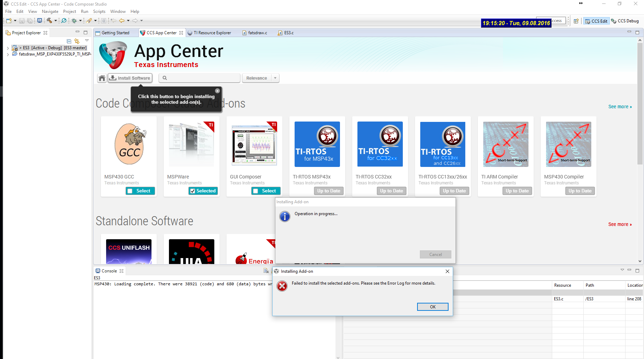Open the flashlight Search dropdown arrow
This screenshot has width=644, height=359.
point(95,21)
